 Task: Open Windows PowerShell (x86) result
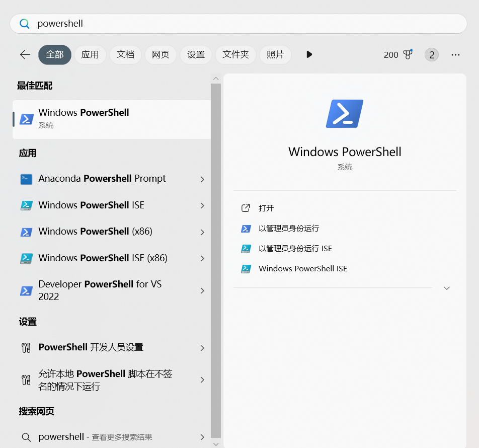point(112,232)
